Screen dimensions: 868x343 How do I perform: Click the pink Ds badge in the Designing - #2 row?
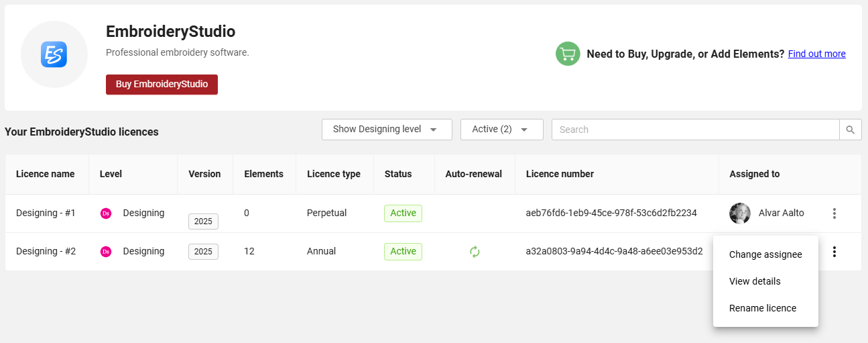(105, 252)
